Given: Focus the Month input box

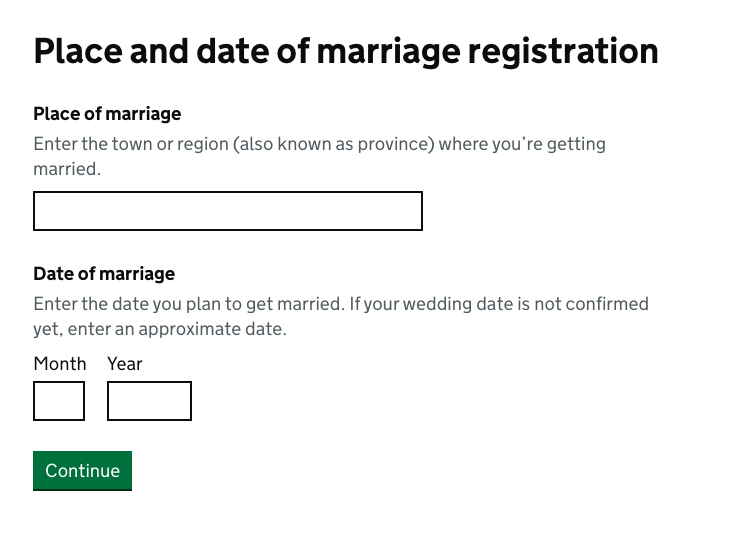Looking at the screenshot, I should (x=59, y=401).
